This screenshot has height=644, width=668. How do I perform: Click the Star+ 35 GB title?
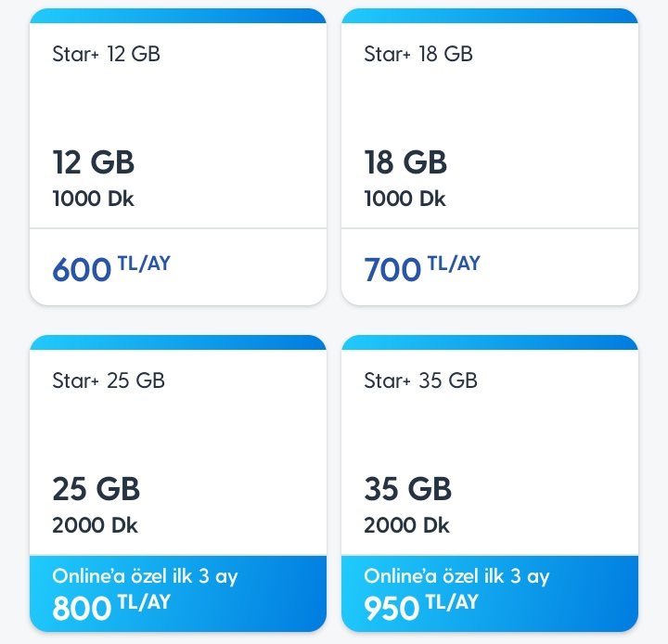point(420,380)
